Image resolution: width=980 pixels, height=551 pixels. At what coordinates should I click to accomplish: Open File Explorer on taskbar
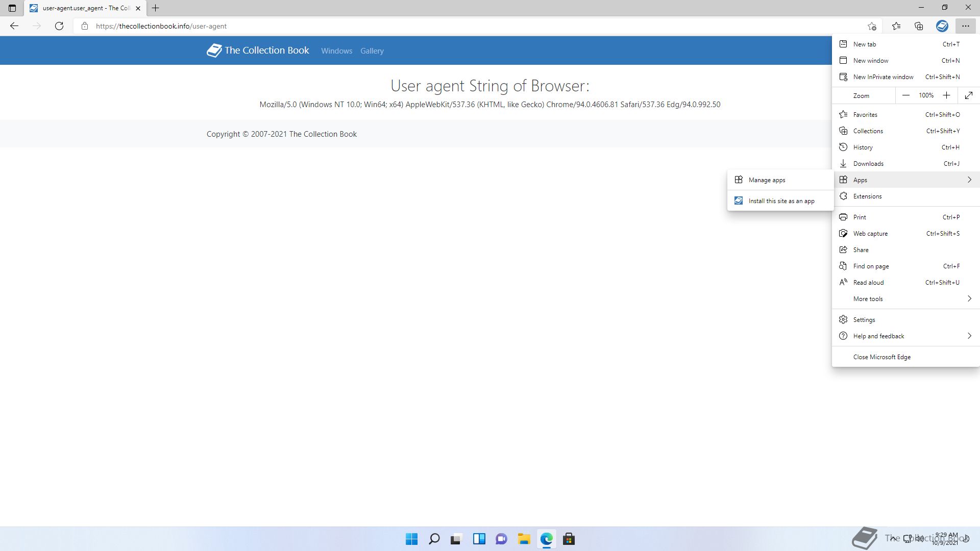[x=524, y=539]
